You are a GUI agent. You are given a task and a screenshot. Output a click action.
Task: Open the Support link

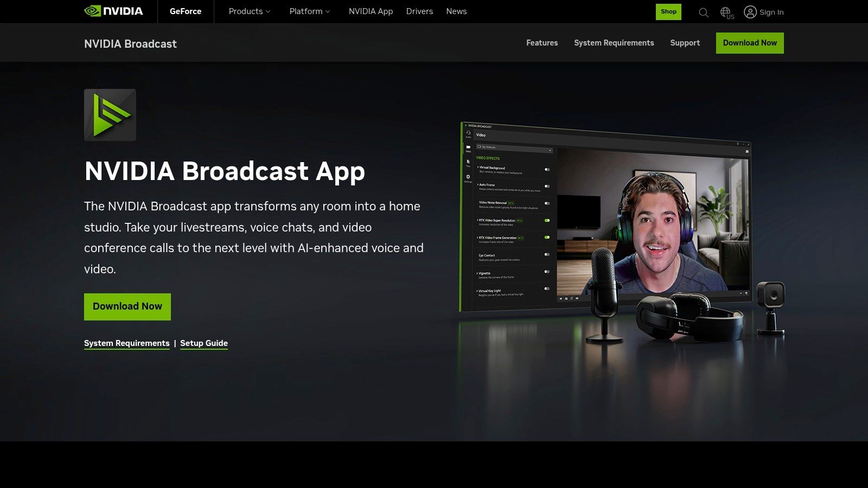(x=685, y=43)
